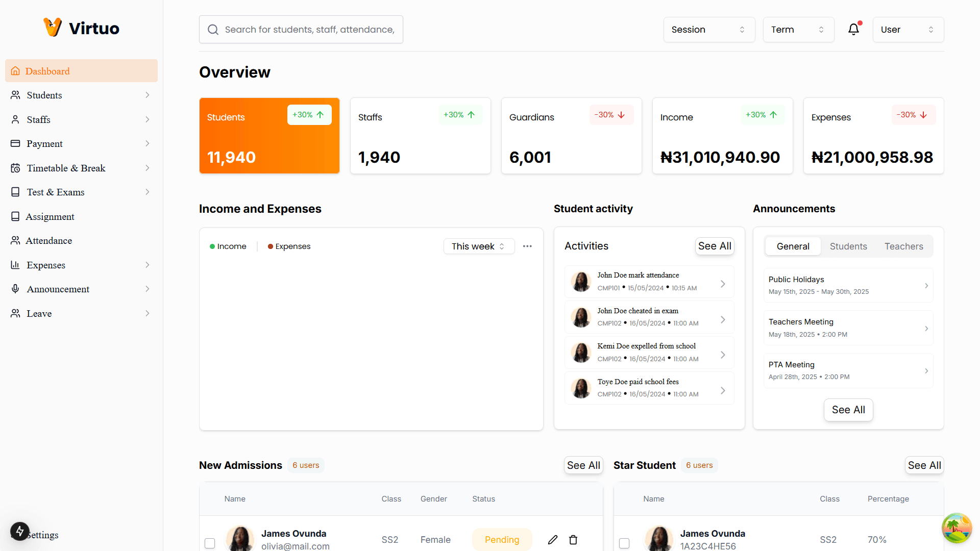This screenshot has width=980, height=551.
Task: Open the Teachers Meeting announcement
Action: tap(848, 328)
